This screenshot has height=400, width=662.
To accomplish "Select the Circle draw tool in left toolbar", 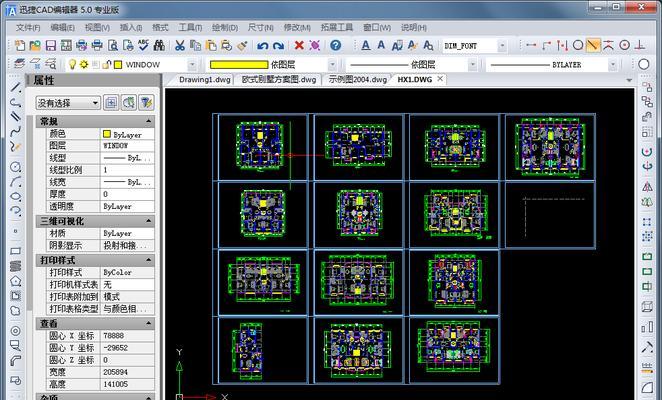I will pos(15,166).
